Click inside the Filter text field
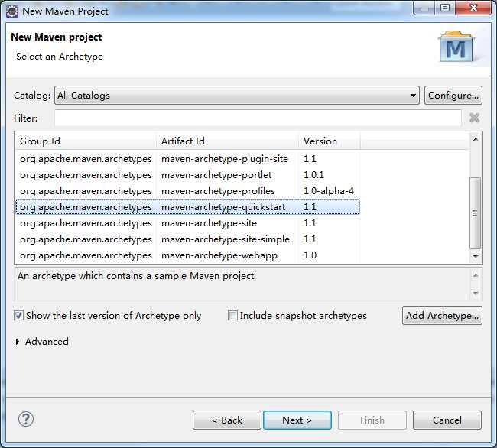Screen dimensions: 497x448 pyautogui.click(x=258, y=118)
